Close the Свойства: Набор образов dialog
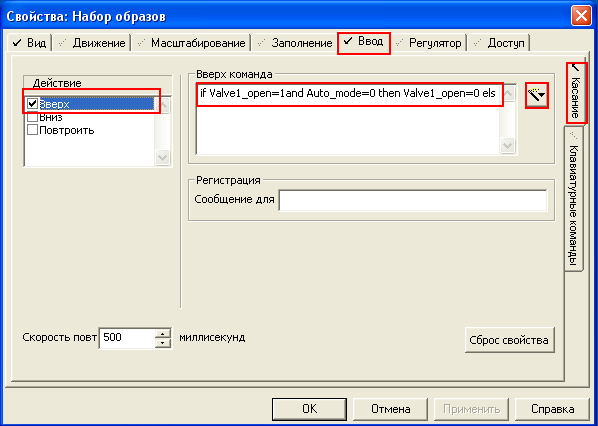 click(581, 17)
